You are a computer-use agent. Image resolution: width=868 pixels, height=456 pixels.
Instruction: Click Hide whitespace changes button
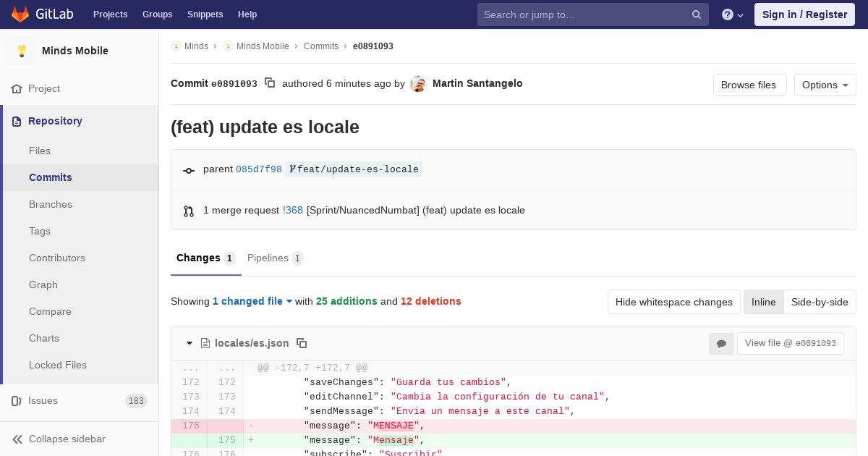673,302
